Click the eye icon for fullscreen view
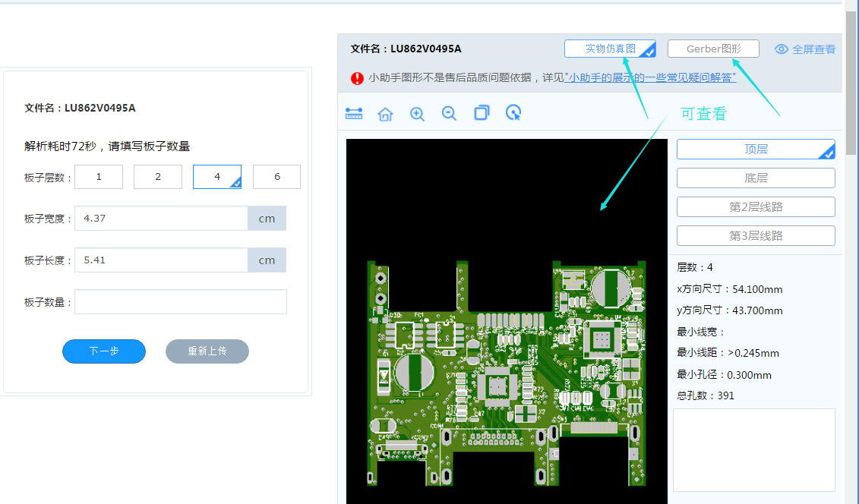The width and height of the screenshot is (859, 504). pyautogui.click(x=782, y=49)
